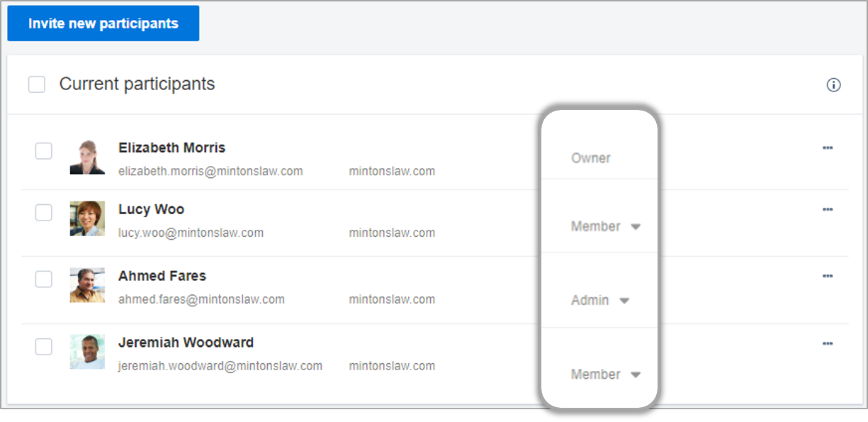Viewport: 868px width, 422px height.
Task: Open more options for Jeremiah Woodward
Action: click(827, 343)
